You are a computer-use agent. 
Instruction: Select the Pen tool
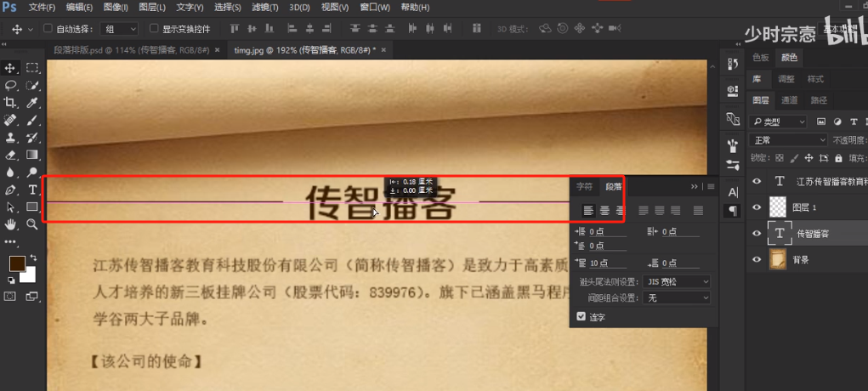pyautogui.click(x=10, y=190)
